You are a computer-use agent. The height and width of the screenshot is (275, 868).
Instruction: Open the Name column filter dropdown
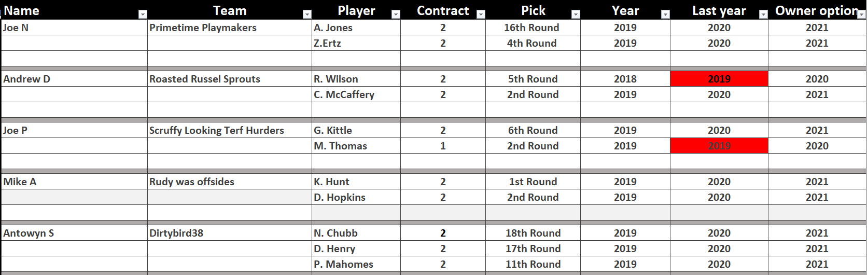click(x=143, y=15)
